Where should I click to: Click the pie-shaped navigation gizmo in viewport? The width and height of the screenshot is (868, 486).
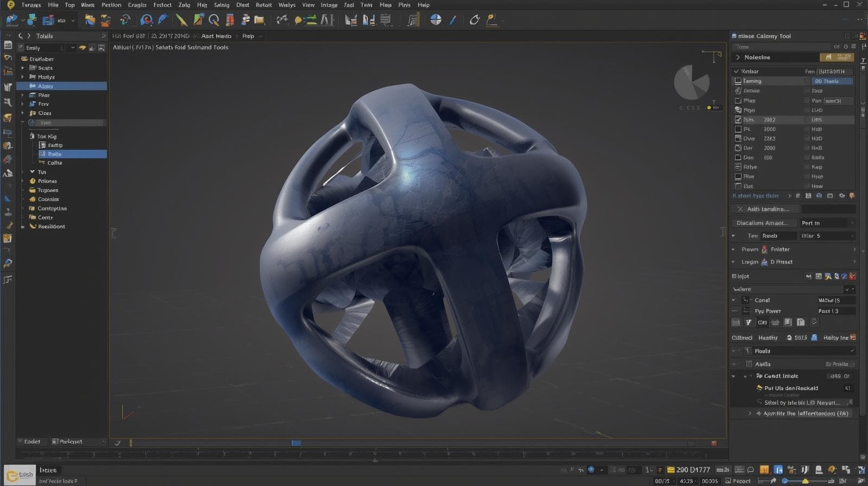692,82
